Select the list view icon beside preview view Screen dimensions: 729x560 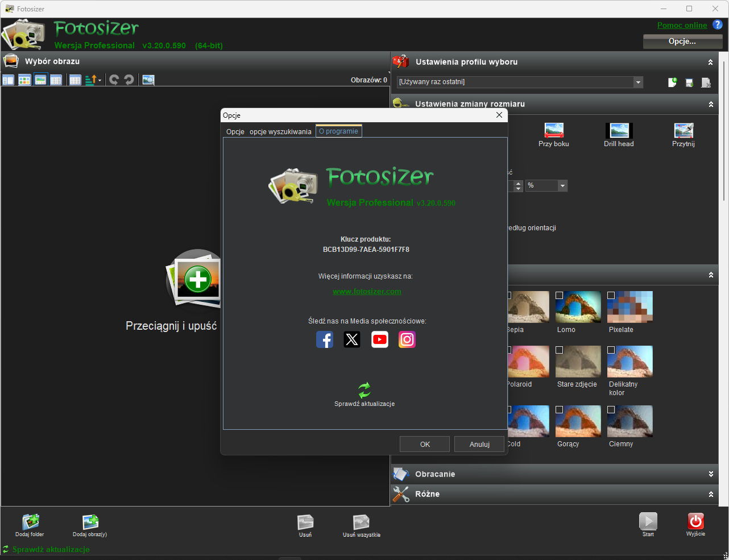tap(56, 80)
